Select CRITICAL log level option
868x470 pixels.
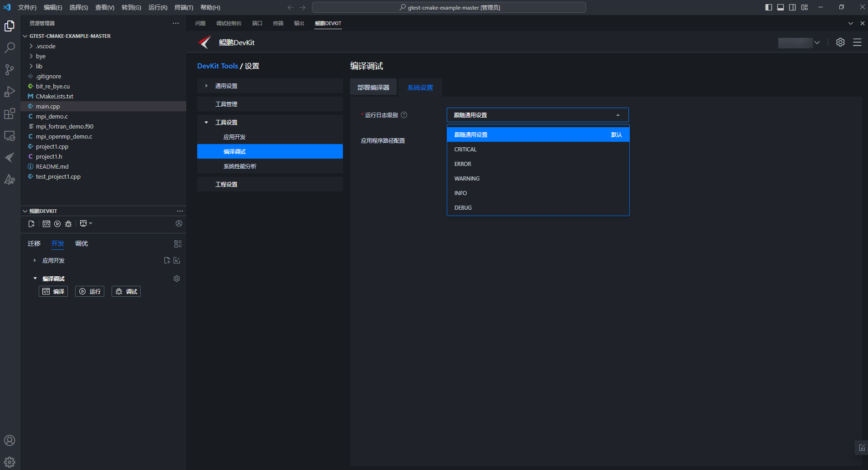click(x=538, y=150)
